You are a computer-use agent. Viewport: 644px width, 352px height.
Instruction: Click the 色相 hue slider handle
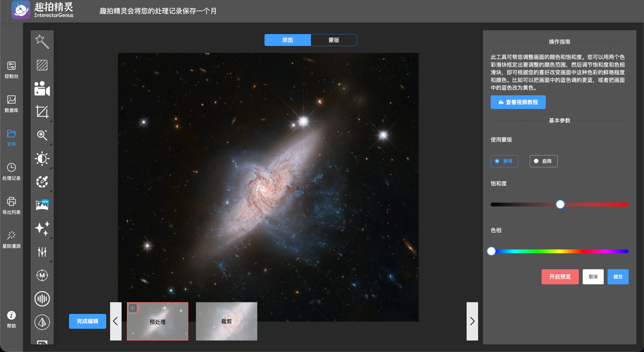click(491, 251)
